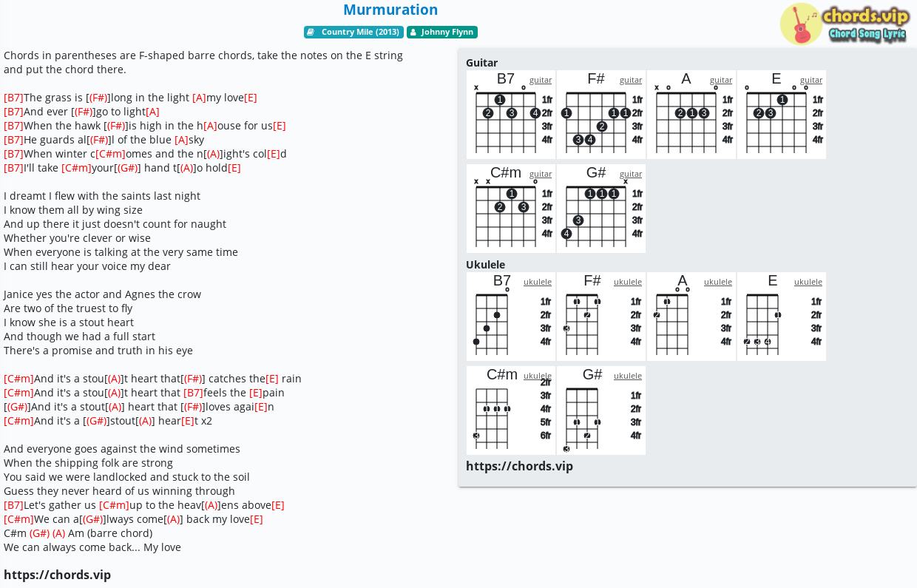The image size is (917, 588).
Task: Click the 'Chord Song Lyric' logo caption
Action: 867,34
